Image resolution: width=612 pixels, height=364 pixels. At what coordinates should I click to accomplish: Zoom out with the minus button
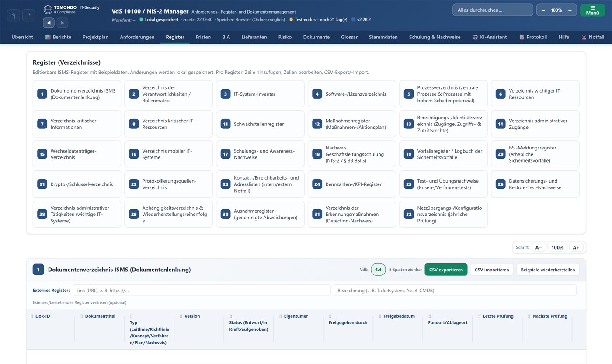coord(543,10)
